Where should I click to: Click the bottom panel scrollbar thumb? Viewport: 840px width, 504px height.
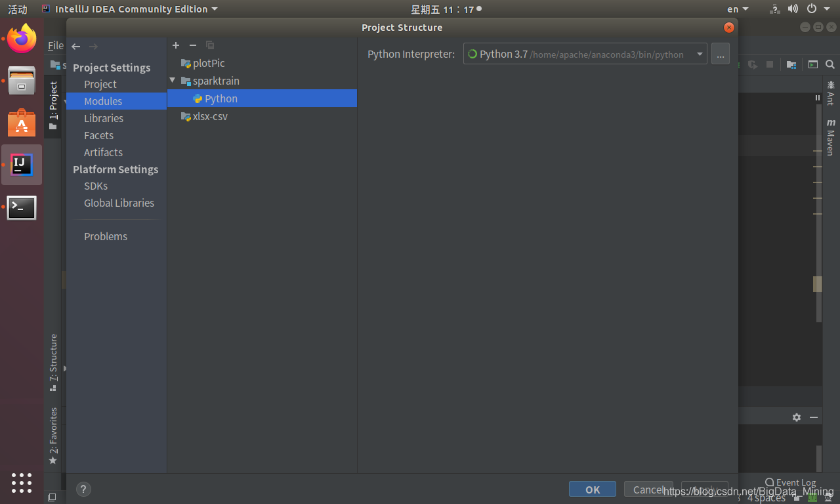pyautogui.click(x=819, y=457)
